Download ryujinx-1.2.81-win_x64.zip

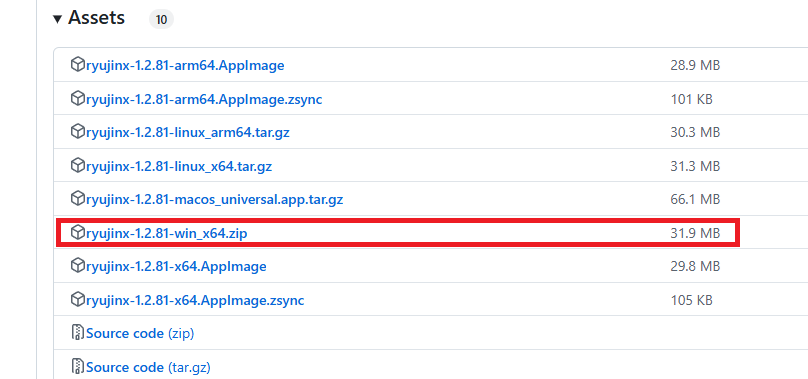166,234
